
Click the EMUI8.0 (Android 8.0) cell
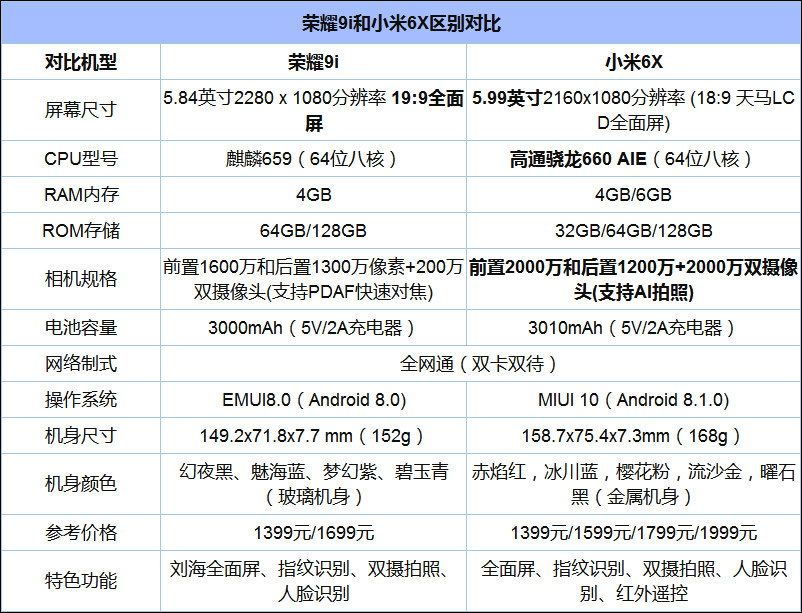313,400
